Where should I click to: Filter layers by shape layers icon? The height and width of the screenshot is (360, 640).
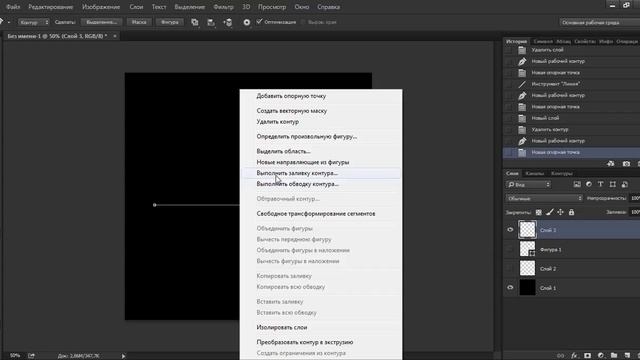(x=613, y=184)
